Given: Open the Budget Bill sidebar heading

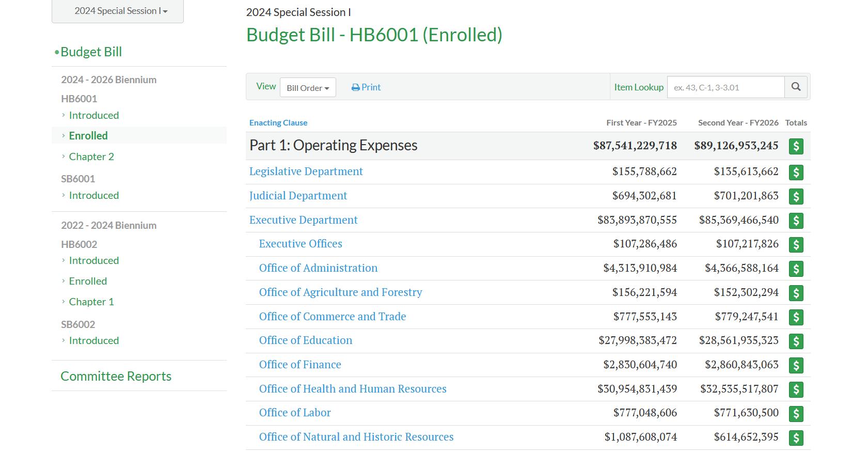Looking at the screenshot, I should click(x=91, y=52).
